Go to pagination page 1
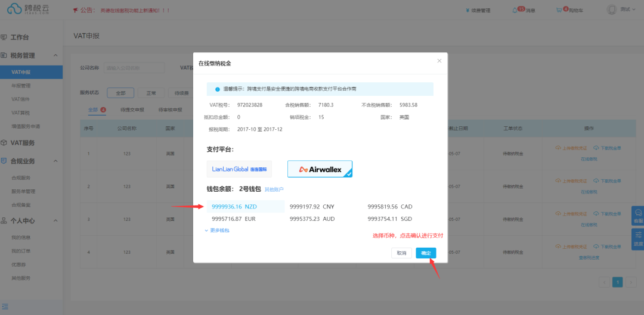This screenshot has width=644, height=315. pos(618,282)
